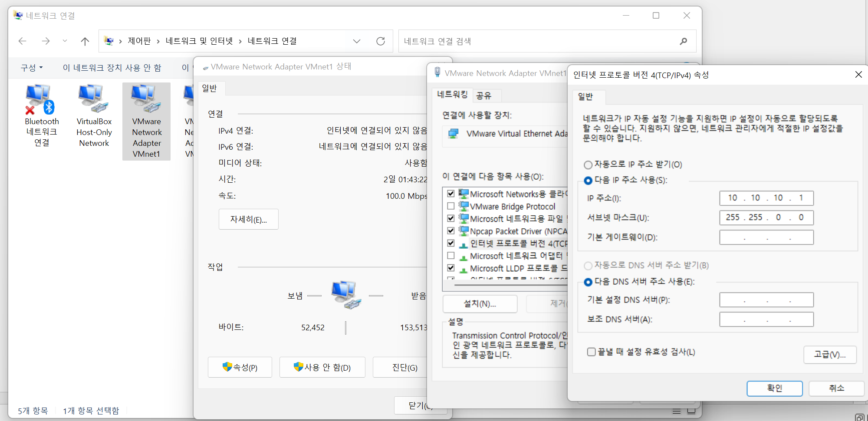Switch to the 공유 tab
The image size is (868, 421).
pos(483,95)
